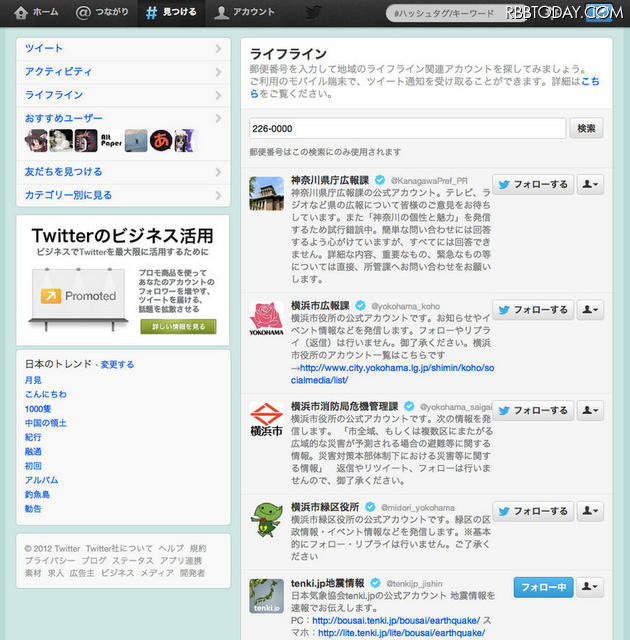Viewport: 630px width, 640px height.
Task: Open the user actions dropdown for 神奈川県庁広報課
Action: 590,184
